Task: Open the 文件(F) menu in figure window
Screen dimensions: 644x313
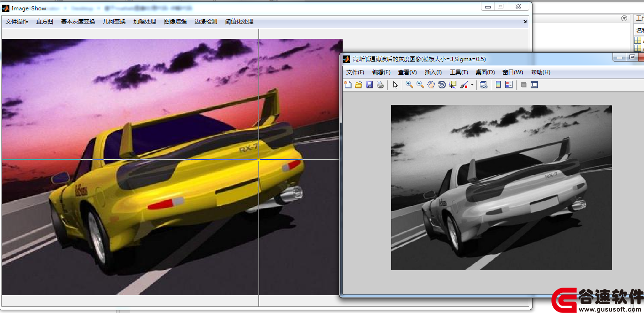Action: pos(355,72)
